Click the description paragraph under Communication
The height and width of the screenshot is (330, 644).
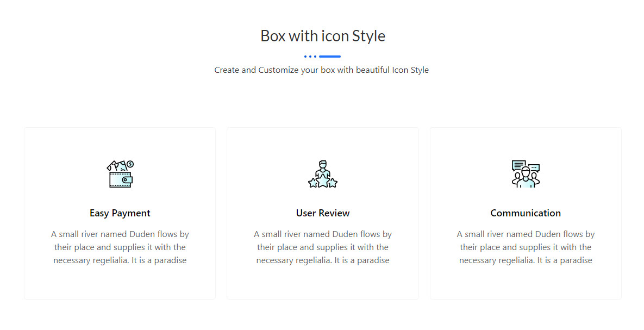(526, 247)
